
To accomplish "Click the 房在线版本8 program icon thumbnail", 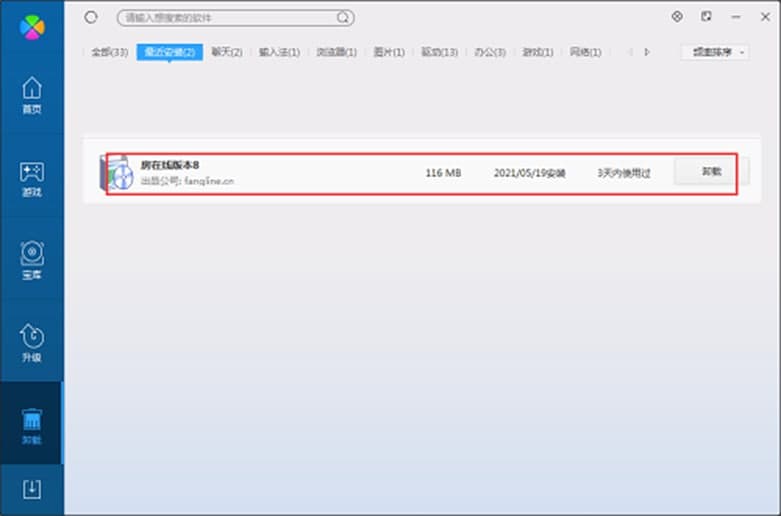I will click(117, 174).
